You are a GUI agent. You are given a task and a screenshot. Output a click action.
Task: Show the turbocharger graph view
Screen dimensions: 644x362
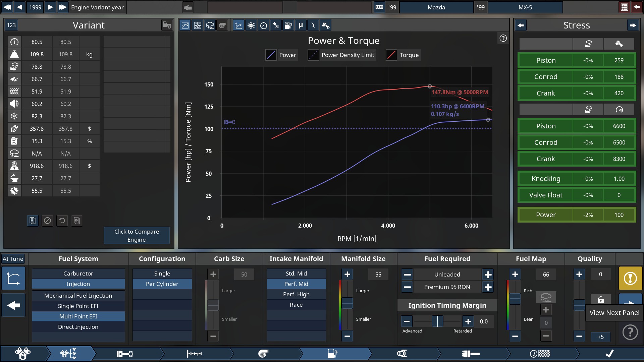click(x=222, y=25)
